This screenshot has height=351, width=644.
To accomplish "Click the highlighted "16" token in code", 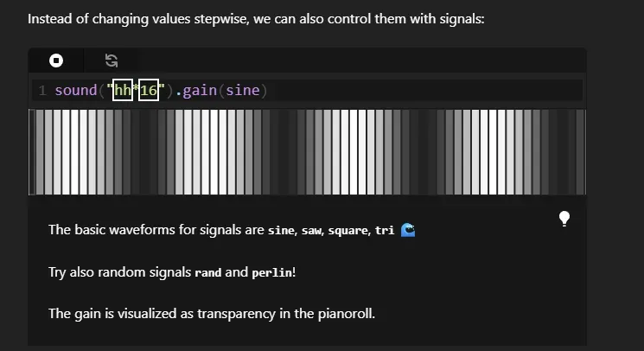I will point(149,90).
